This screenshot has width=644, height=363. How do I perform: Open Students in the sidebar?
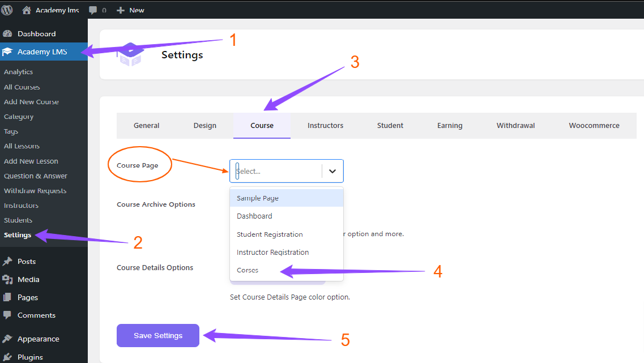(x=18, y=220)
